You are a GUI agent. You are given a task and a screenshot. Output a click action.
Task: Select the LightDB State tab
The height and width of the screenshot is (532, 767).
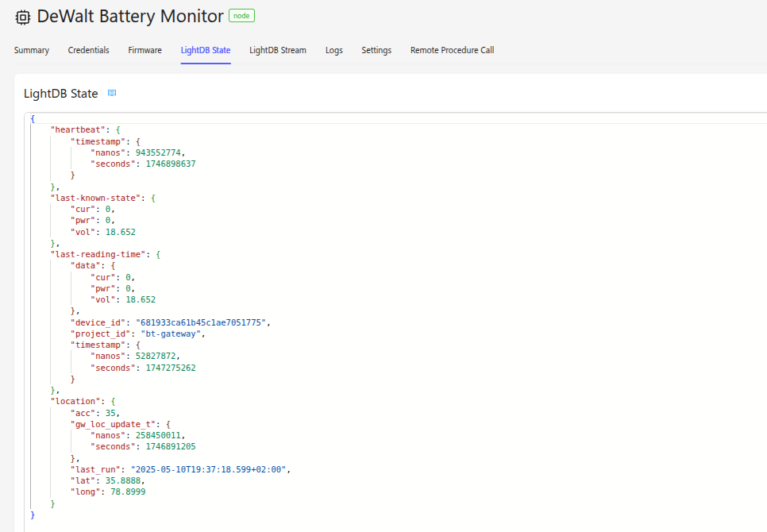pos(206,50)
